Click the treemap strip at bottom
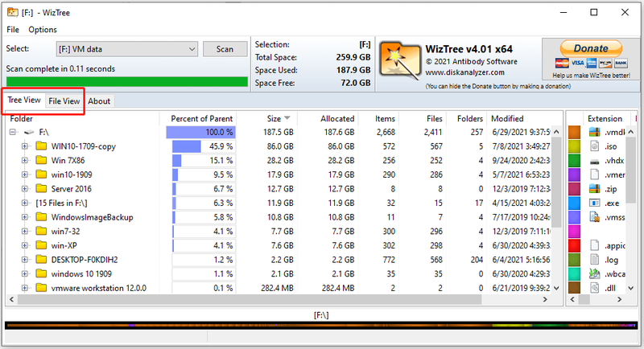The width and height of the screenshot is (644, 349). point(320,325)
